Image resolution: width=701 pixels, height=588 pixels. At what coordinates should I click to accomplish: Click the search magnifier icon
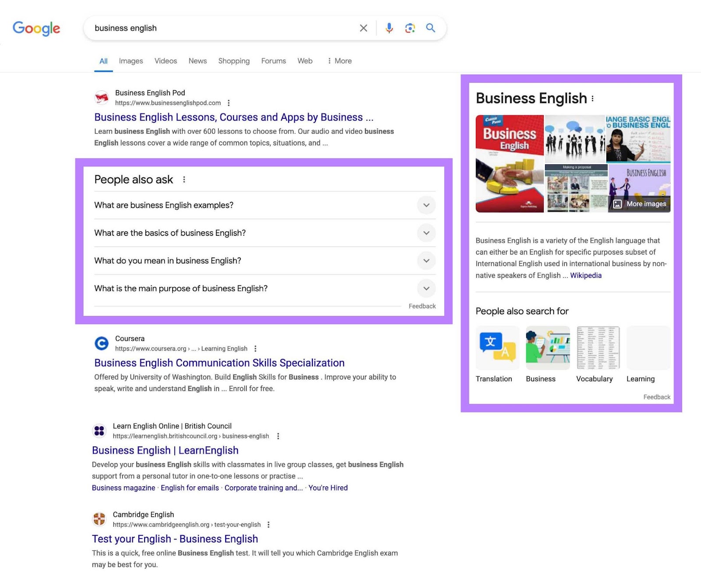pyautogui.click(x=430, y=28)
